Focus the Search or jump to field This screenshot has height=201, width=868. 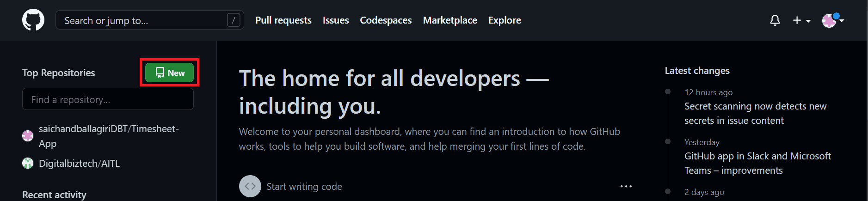point(150,20)
